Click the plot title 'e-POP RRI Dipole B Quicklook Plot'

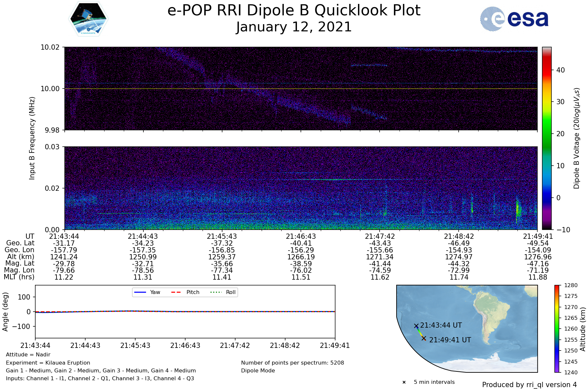(x=294, y=10)
